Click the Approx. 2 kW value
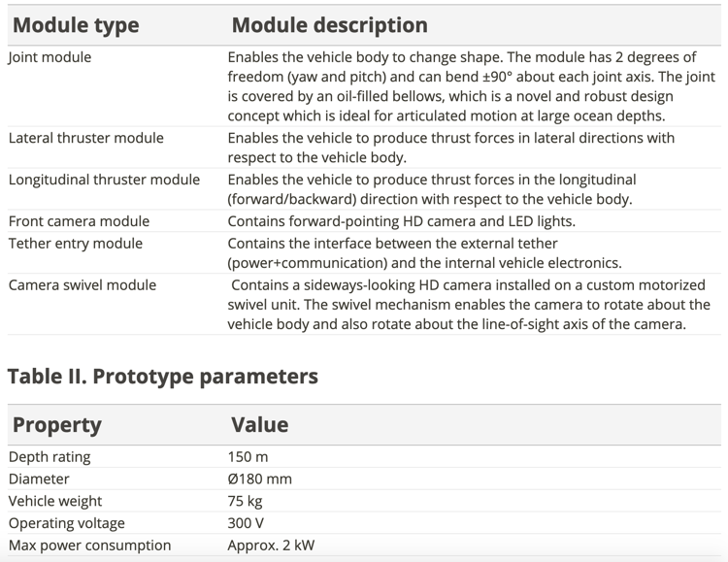This screenshot has width=728, height=562. click(271, 545)
